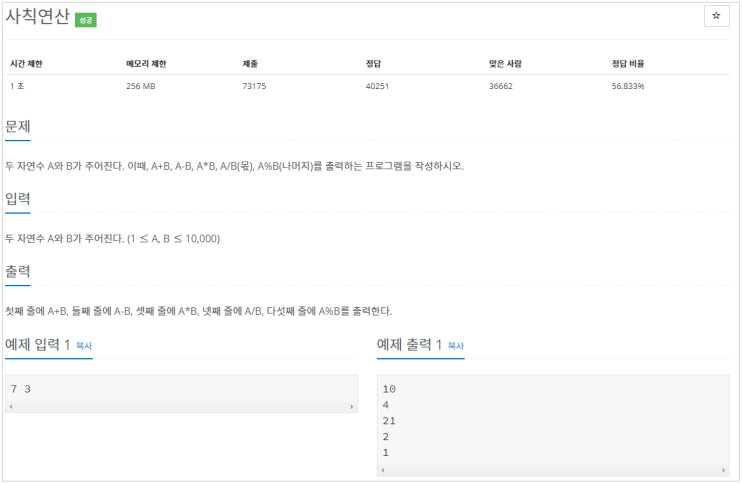Click left arrow of example output scrollbar
Screen dimensions: 743x484
tap(383, 470)
